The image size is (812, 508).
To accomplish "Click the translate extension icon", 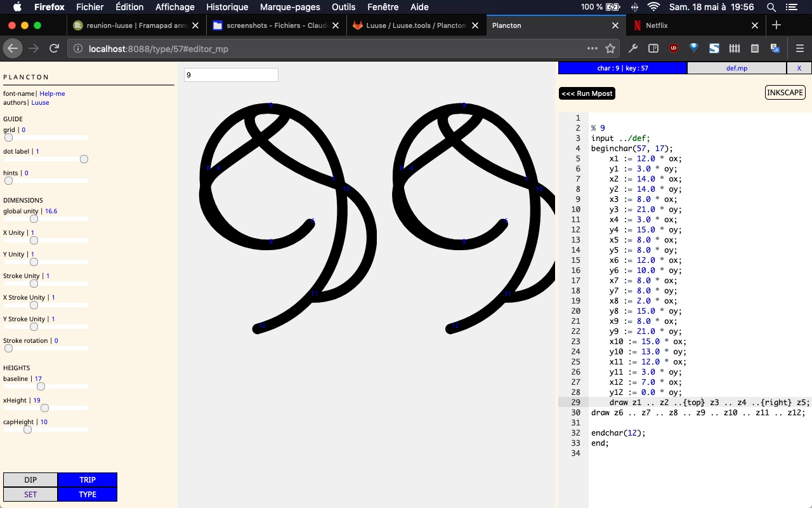I will click(775, 48).
